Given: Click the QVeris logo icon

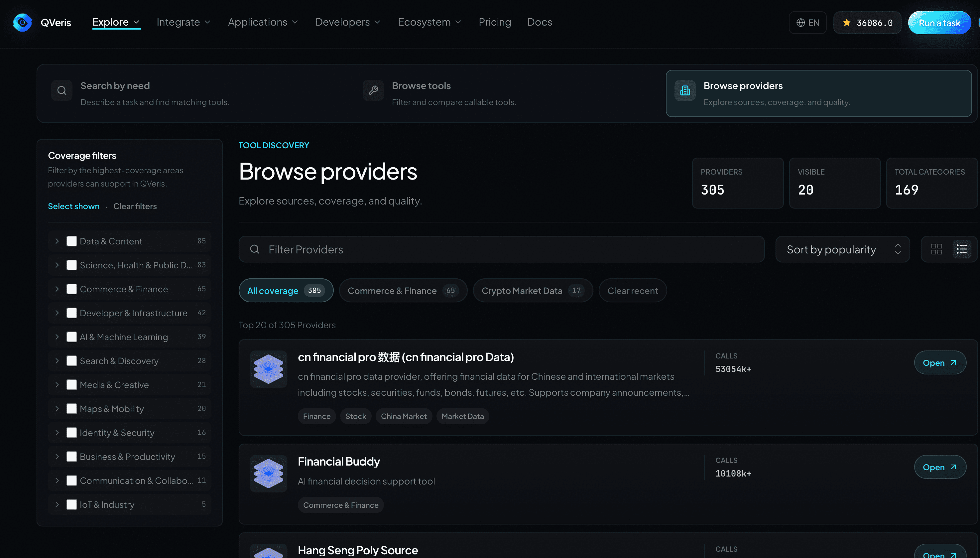Looking at the screenshot, I should coord(22,23).
